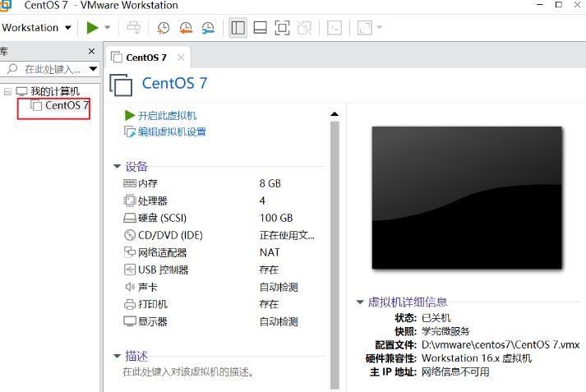Revert to snapshot toolbar icon
Image resolution: width=586 pixels, height=392 pixels.
186,28
